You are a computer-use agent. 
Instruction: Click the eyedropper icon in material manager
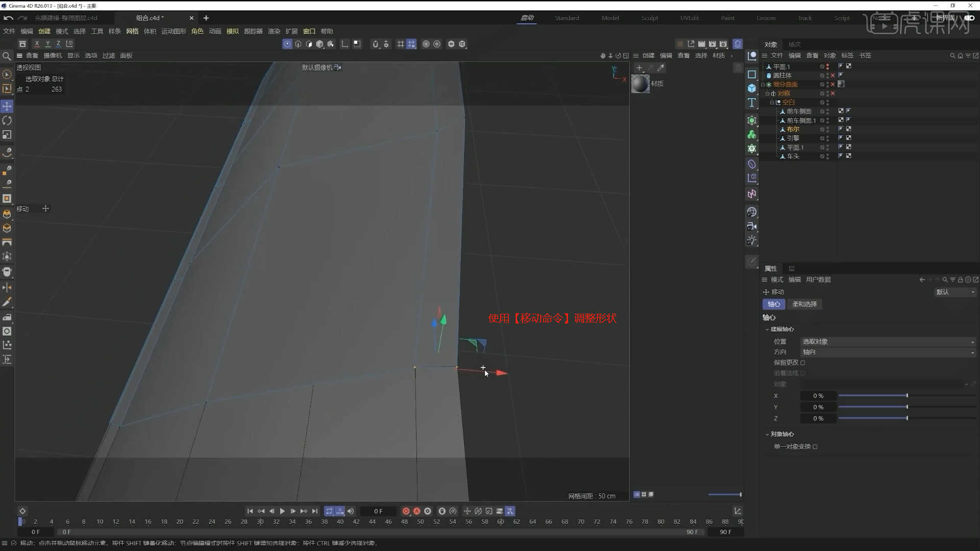point(661,67)
